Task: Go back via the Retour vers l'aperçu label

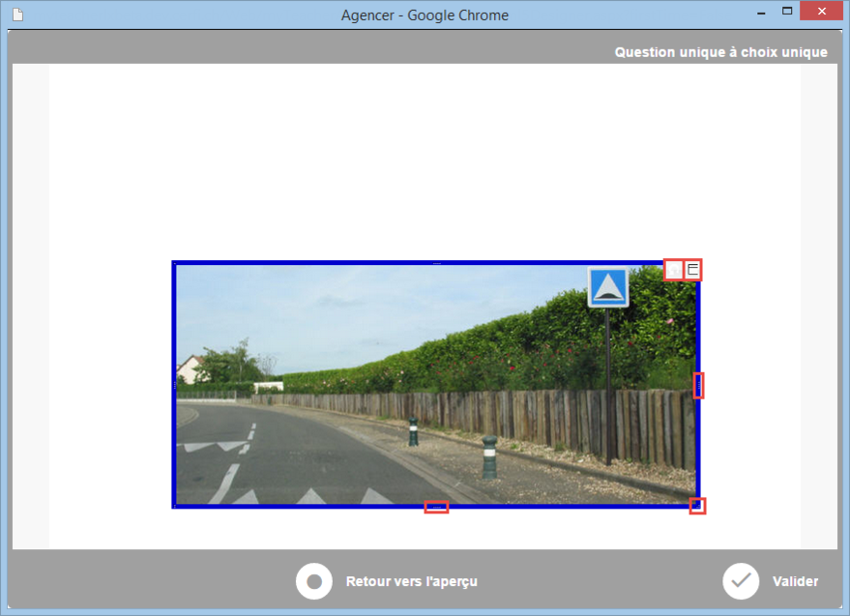Action: 411,582
